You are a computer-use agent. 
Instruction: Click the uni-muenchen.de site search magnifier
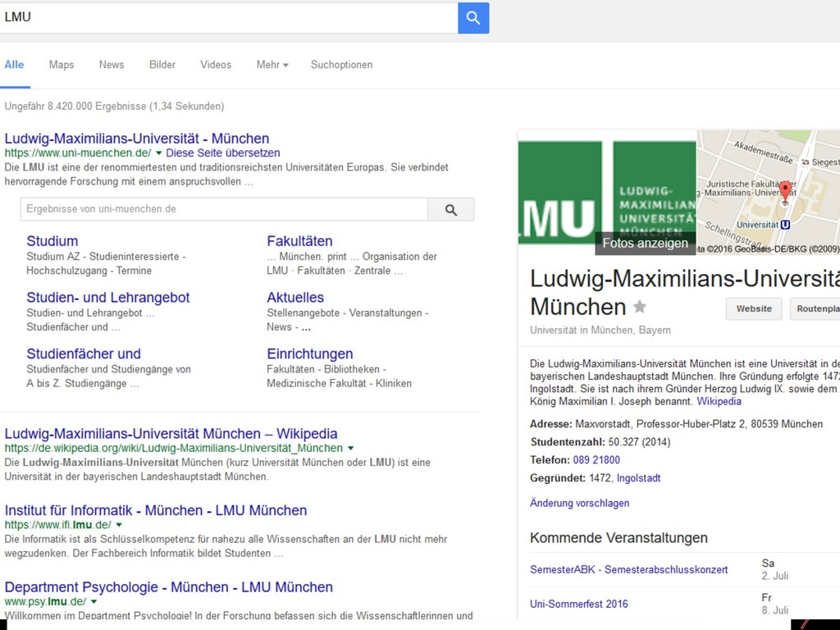(451, 209)
